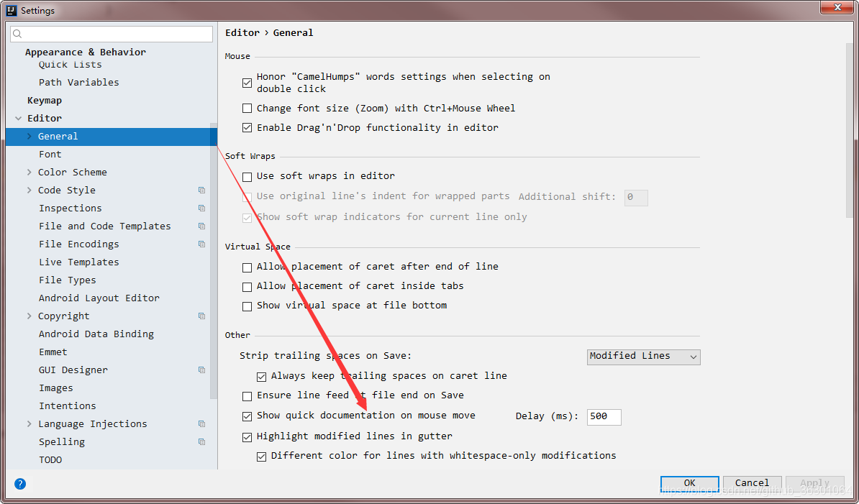859x504 pixels.
Task: Open the Strip trailing spaces dropdown
Action: [x=643, y=357]
